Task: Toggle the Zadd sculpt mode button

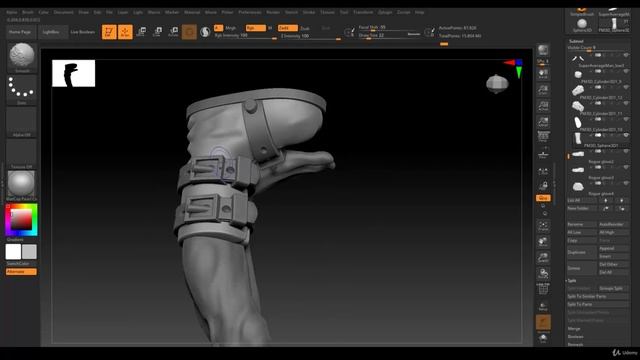Action: (287, 28)
